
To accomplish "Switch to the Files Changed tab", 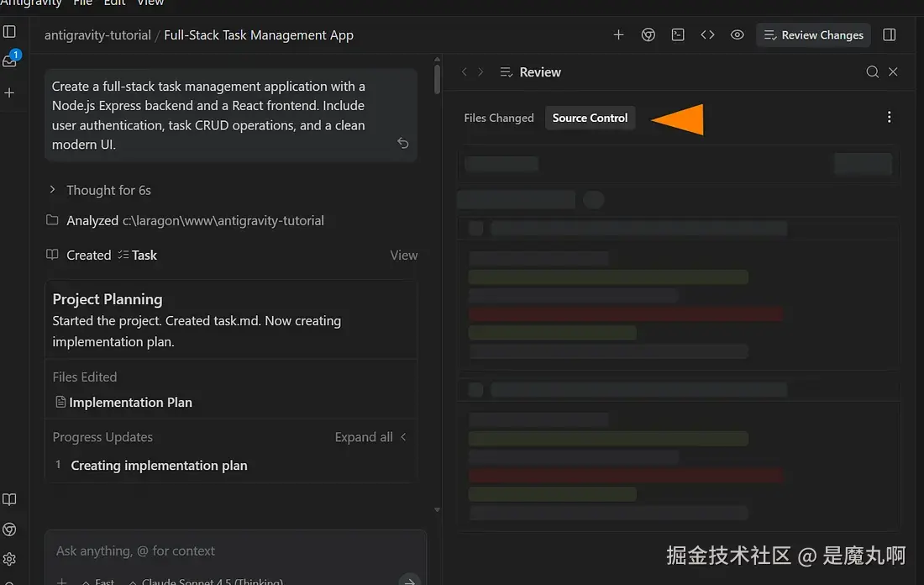I will [x=498, y=118].
